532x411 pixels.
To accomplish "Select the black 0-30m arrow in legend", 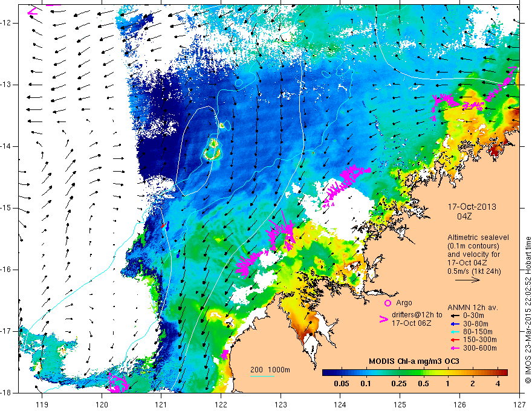I will [455, 316].
